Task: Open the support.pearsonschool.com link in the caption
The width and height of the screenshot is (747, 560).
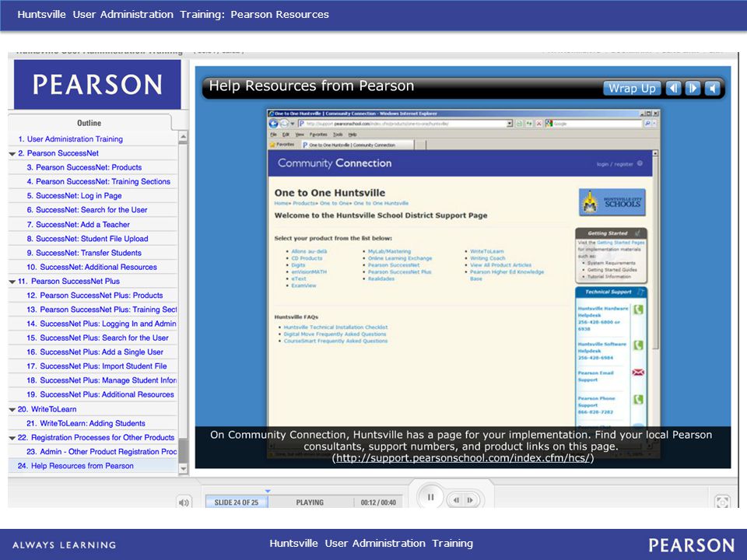Action: click(x=463, y=458)
